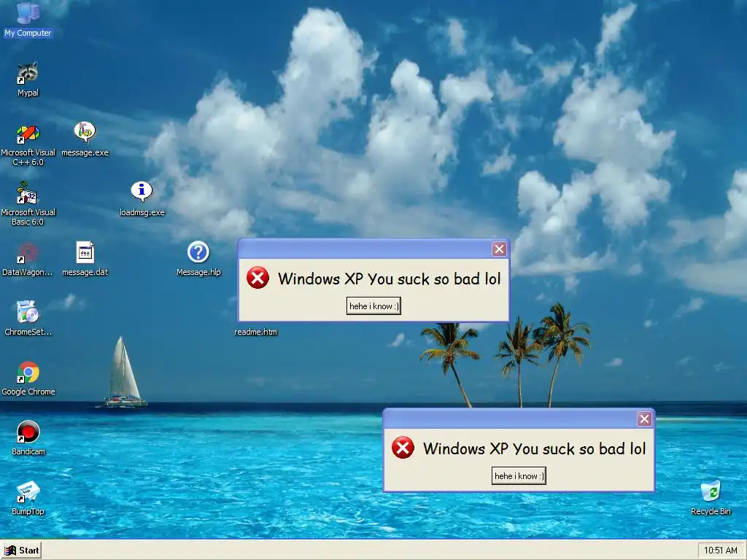Click the red error icon in upper dialog
The height and width of the screenshot is (560, 747).
point(258,278)
